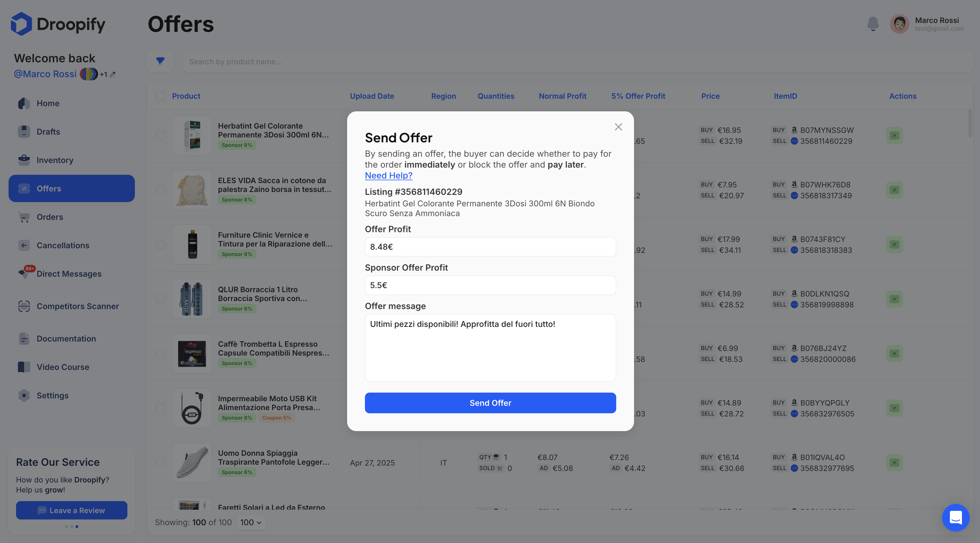Viewport: 980px width, 543px height.
Task: Click Caffè Trombetta espresso thumbnail
Action: pos(192,354)
